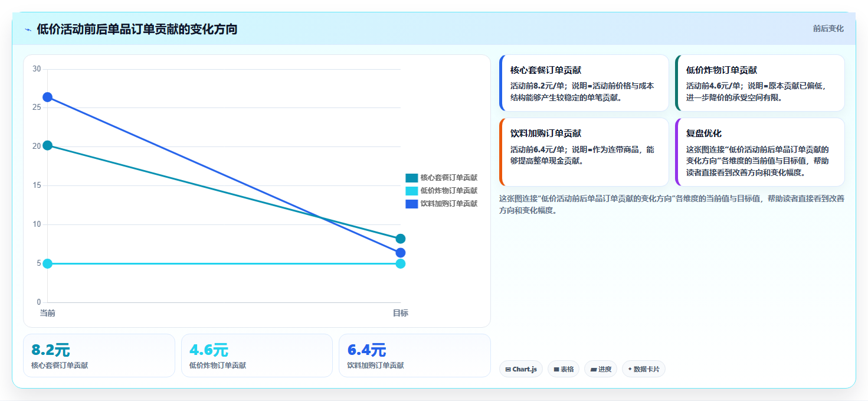
Task: Click the 复盘优化 card title
Action: pyautogui.click(x=704, y=133)
